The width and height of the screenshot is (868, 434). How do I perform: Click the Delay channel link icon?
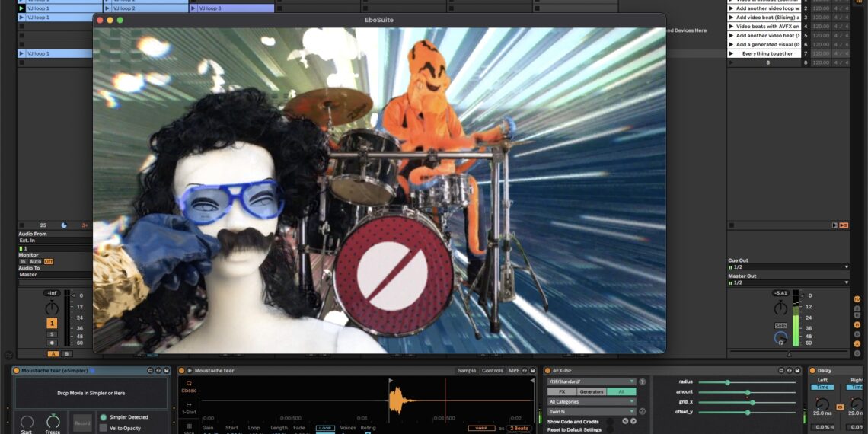tap(840, 407)
